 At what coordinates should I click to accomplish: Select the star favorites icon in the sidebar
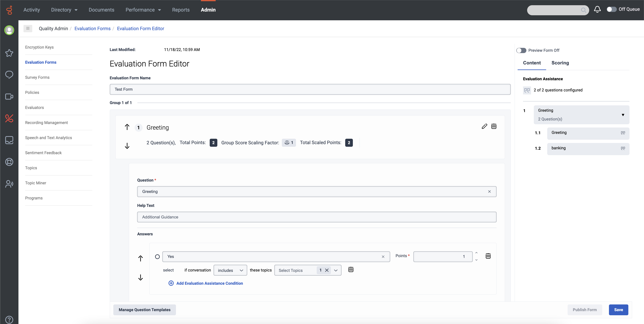9,53
